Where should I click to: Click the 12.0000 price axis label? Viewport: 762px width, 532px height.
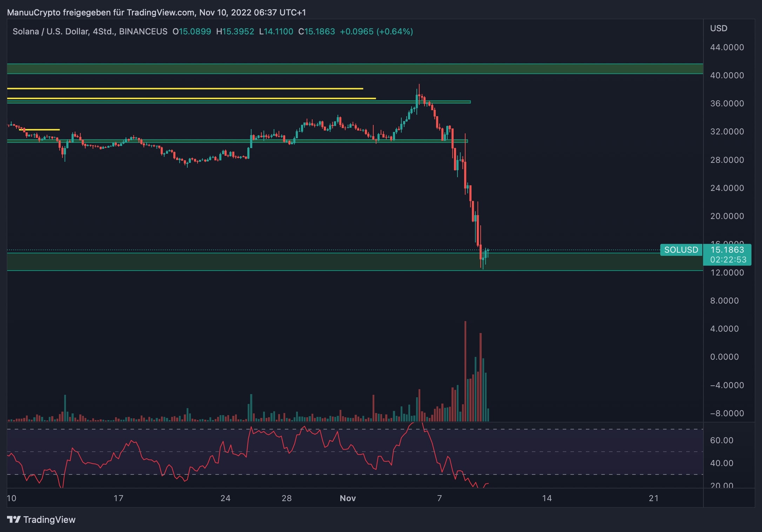(x=727, y=273)
